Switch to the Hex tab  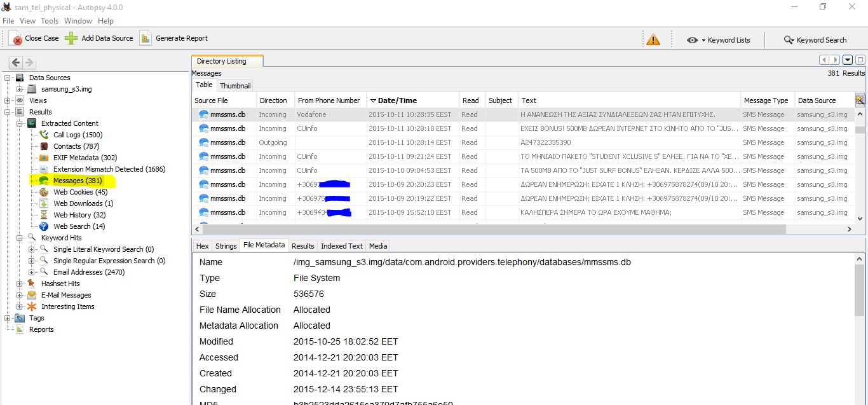click(203, 246)
